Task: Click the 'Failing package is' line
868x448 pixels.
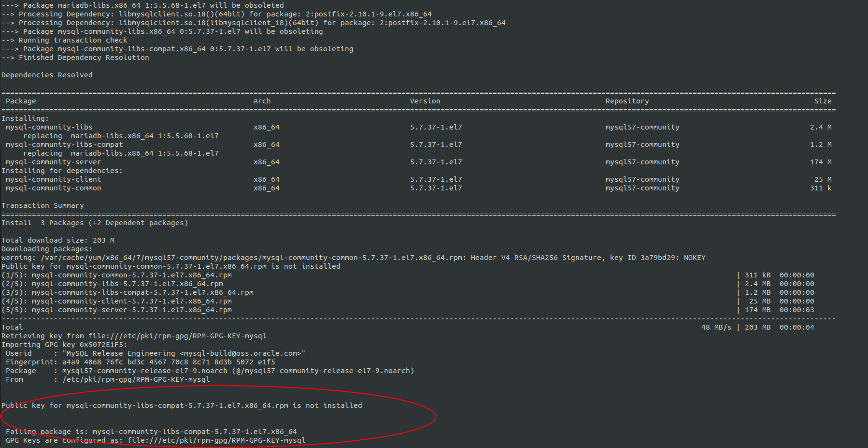Action: pyautogui.click(x=151, y=432)
